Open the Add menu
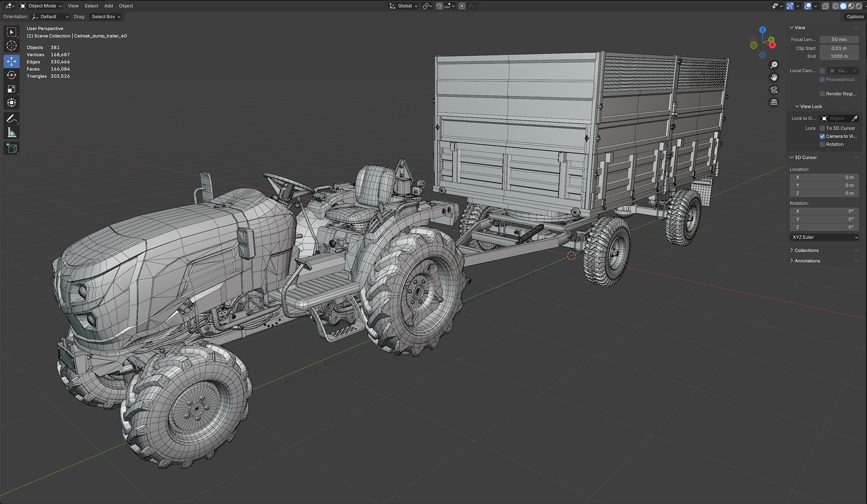This screenshot has height=504, width=867. (109, 6)
